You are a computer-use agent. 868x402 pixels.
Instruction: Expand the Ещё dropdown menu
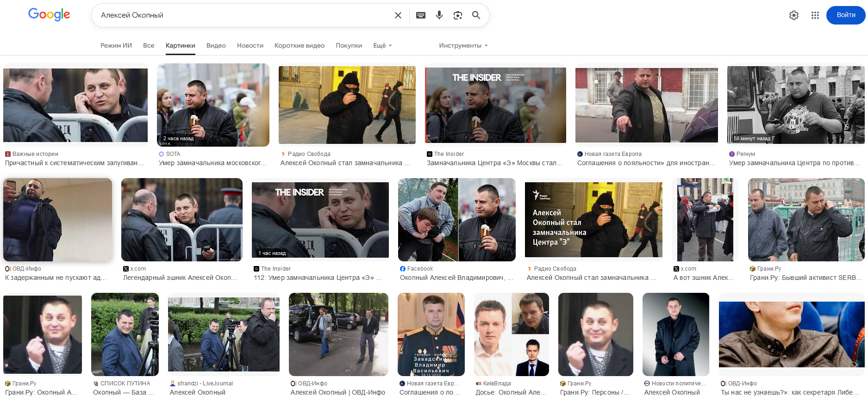(x=382, y=45)
